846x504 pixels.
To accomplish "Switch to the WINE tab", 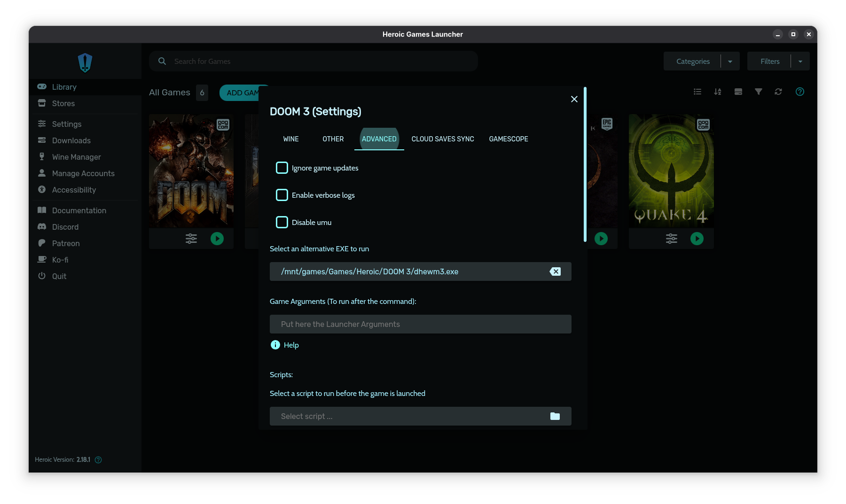I will point(291,139).
